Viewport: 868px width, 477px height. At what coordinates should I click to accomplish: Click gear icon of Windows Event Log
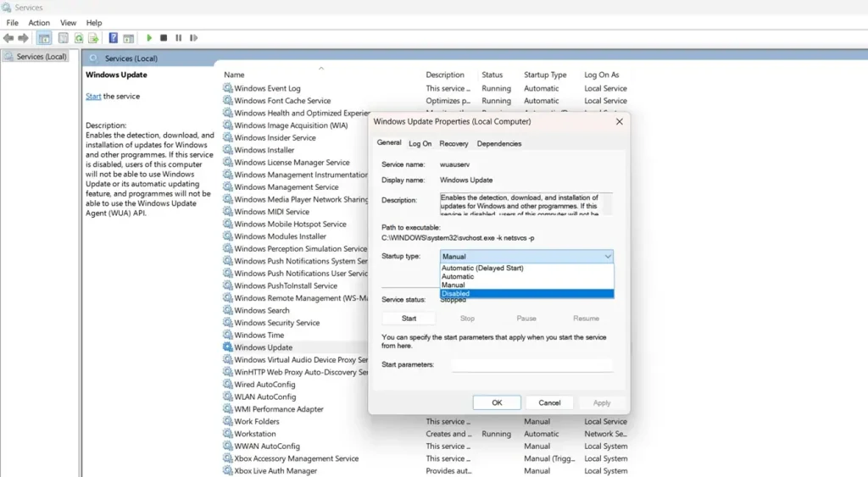227,87
